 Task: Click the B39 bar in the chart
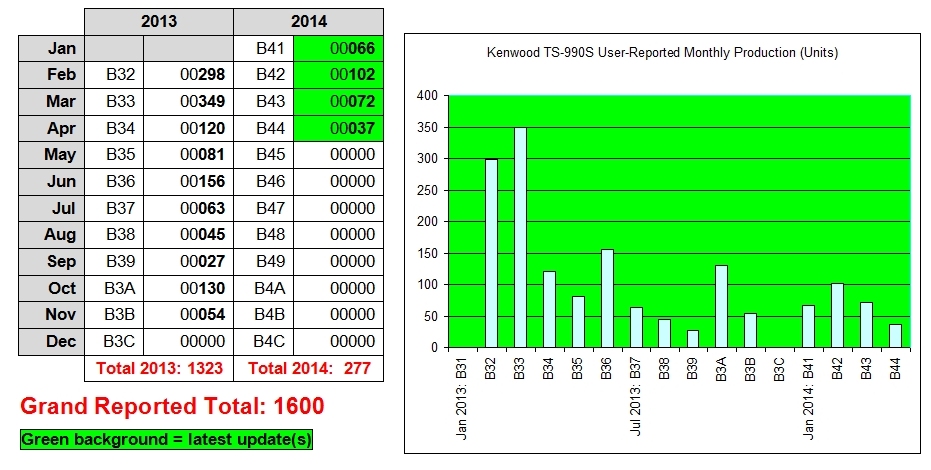point(693,339)
